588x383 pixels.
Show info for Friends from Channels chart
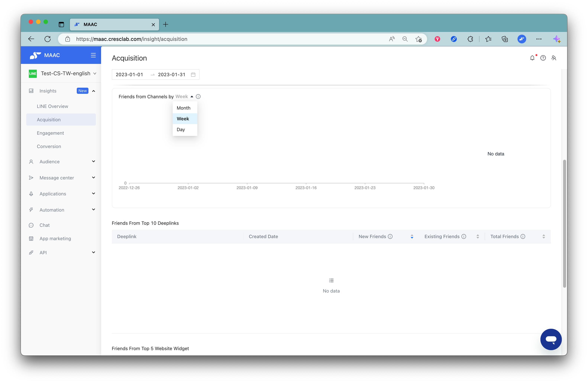coord(198,97)
